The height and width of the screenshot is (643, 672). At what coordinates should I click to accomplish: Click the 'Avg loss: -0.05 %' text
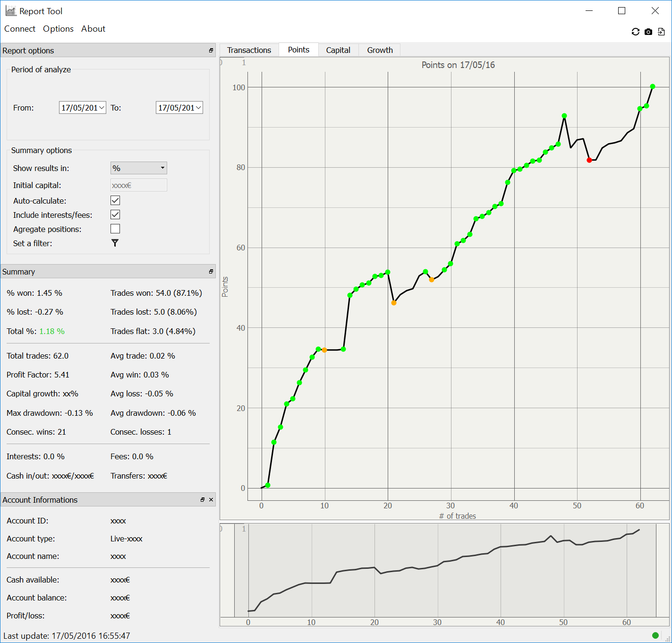pyautogui.click(x=142, y=394)
